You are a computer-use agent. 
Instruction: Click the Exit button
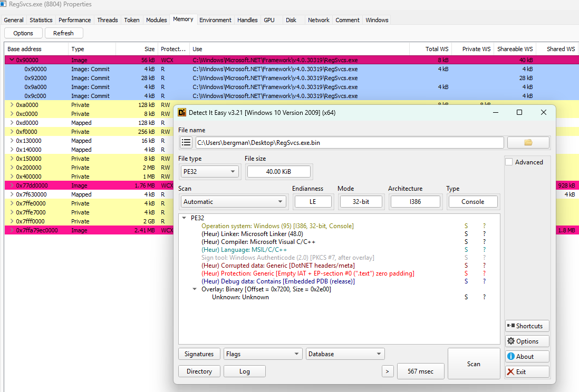pyautogui.click(x=527, y=371)
